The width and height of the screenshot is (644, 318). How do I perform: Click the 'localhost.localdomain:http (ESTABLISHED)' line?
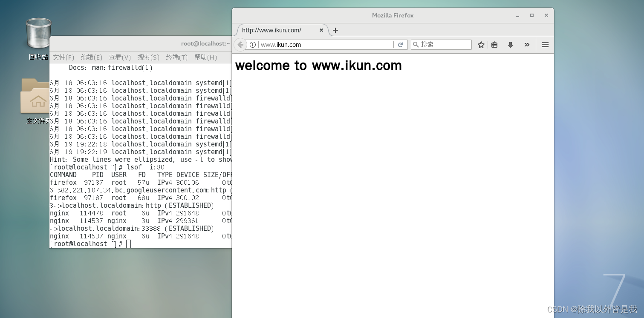click(132, 206)
